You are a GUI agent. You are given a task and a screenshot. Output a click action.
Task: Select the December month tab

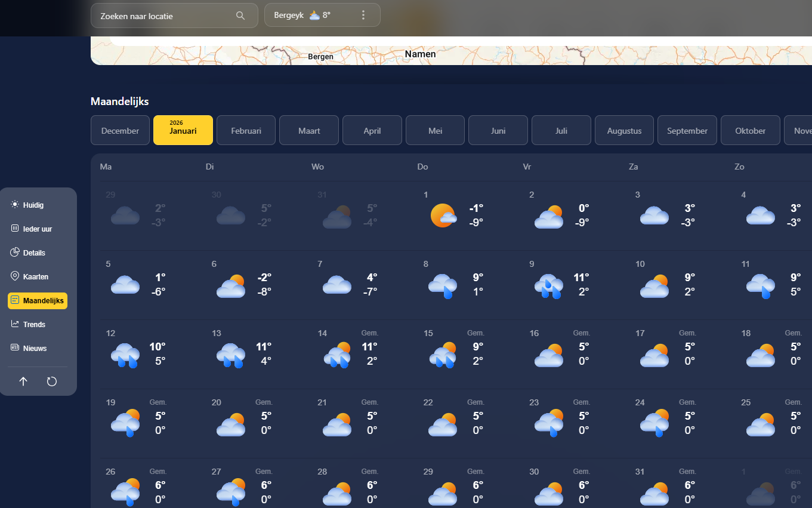pyautogui.click(x=121, y=131)
